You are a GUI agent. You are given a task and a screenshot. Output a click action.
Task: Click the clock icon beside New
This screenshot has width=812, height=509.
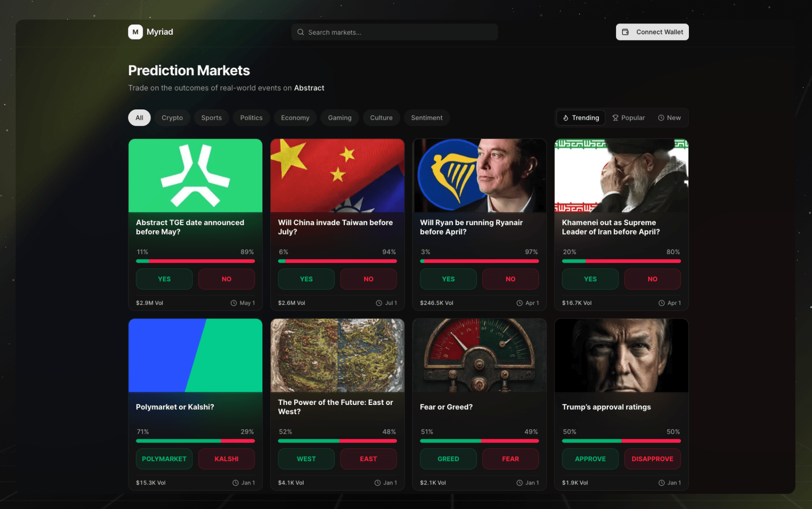661,118
